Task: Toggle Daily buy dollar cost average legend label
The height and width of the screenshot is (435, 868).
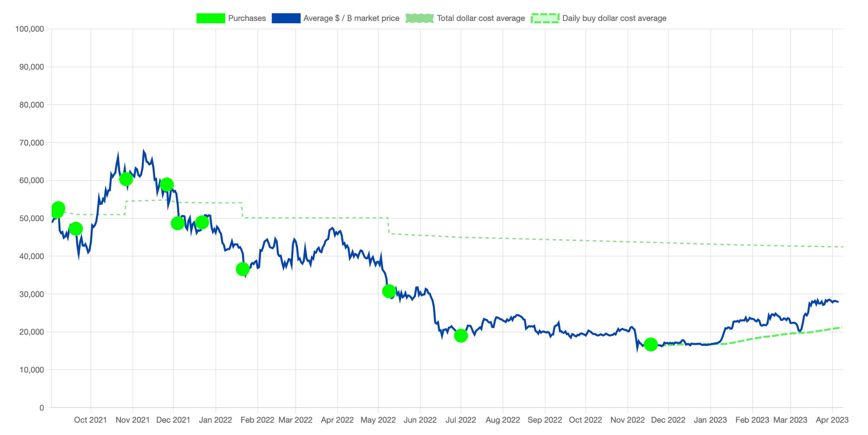Action: 614,18
